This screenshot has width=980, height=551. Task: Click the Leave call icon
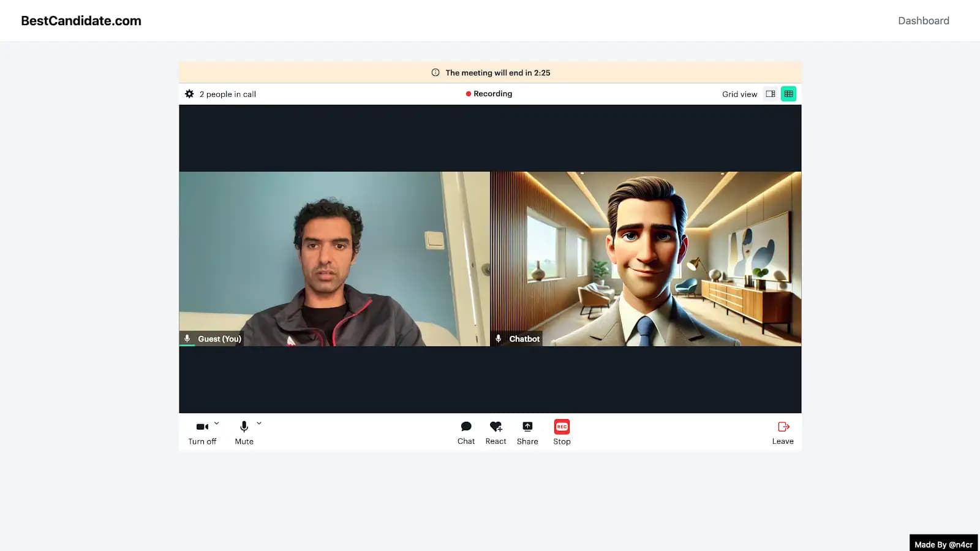[783, 427]
